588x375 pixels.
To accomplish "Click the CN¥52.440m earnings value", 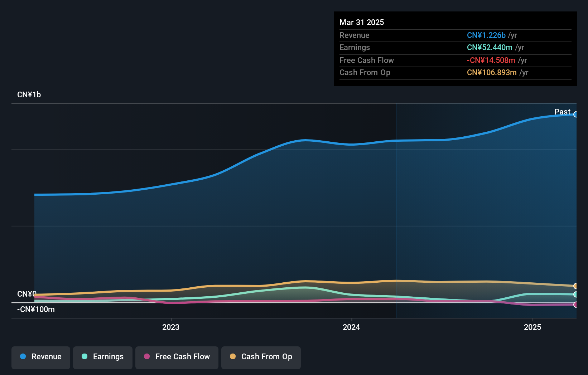I will [490, 47].
